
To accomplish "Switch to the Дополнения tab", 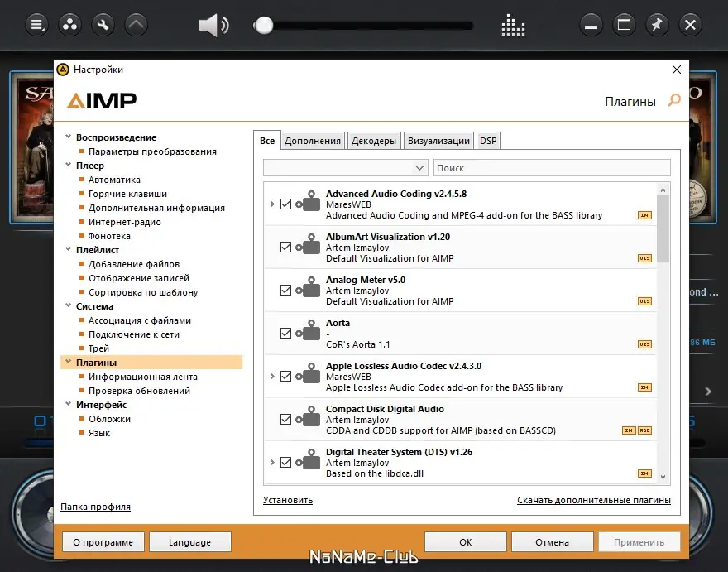I will pyautogui.click(x=313, y=141).
